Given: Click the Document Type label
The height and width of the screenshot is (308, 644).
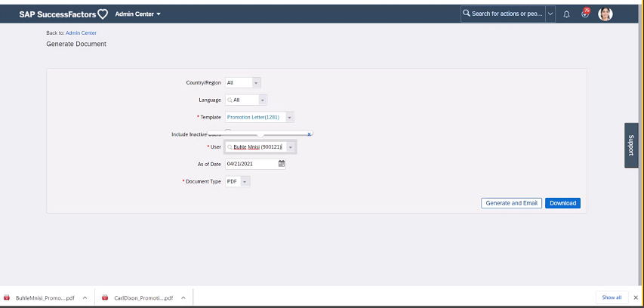Looking at the screenshot, I should pyautogui.click(x=203, y=181).
